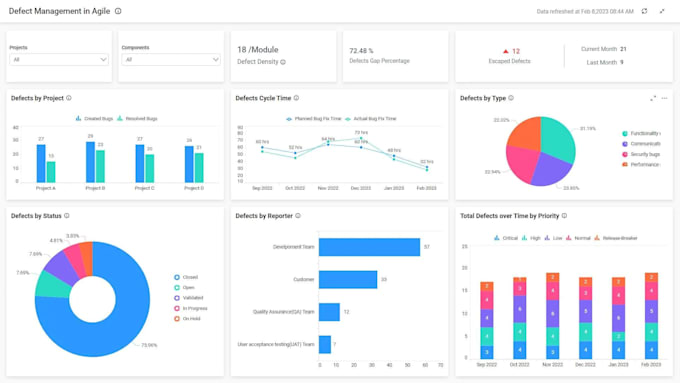
Task: Toggle the On Hold status legend entry
Action: (187, 319)
